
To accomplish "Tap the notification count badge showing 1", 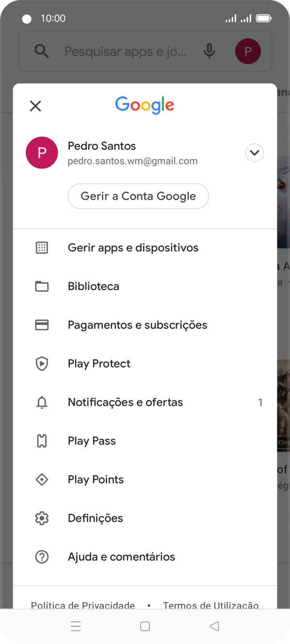I will click(260, 402).
